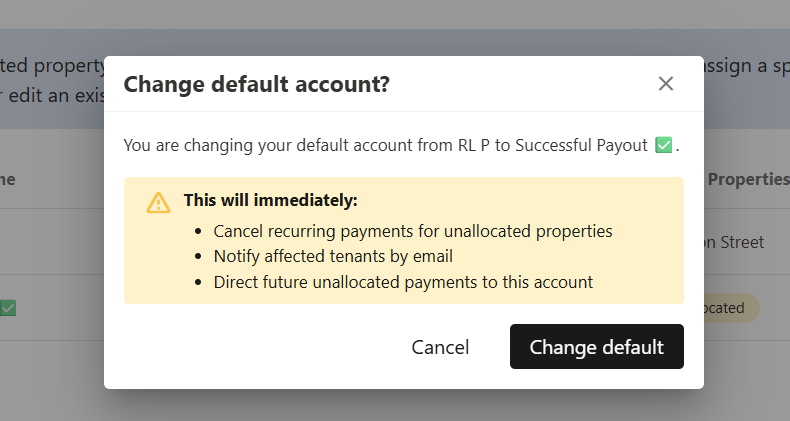Click 'Notify affected tenants by email' bullet

(333, 256)
